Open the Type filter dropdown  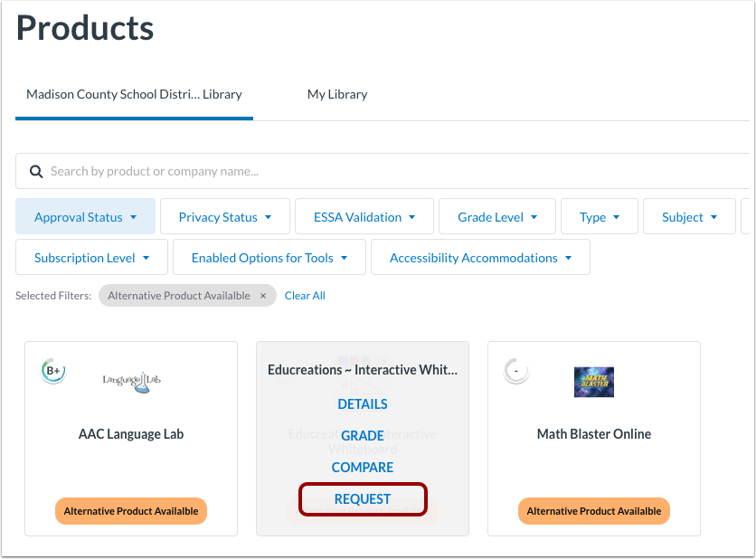(x=600, y=217)
